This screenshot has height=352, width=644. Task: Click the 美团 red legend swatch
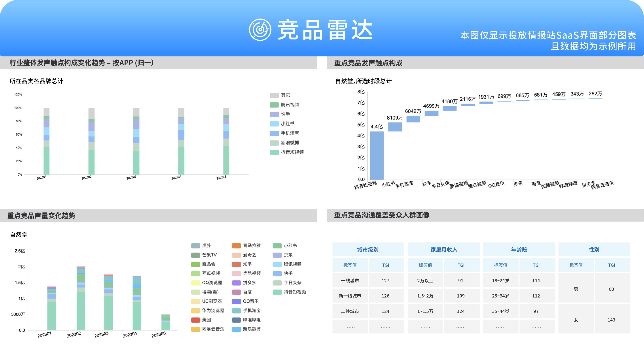click(x=195, y=320)
